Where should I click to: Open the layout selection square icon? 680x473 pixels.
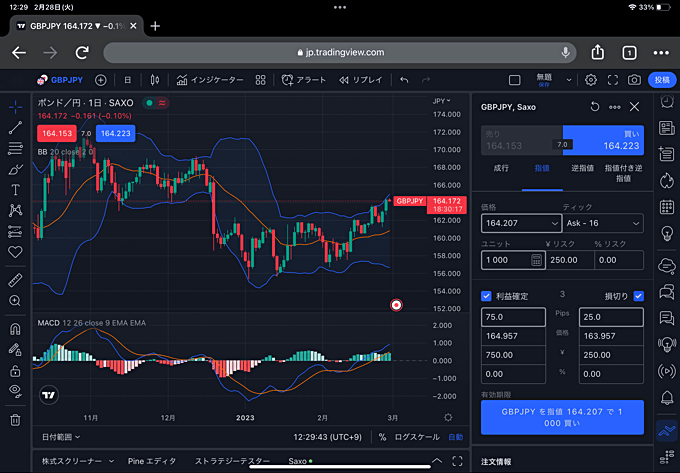514,80
